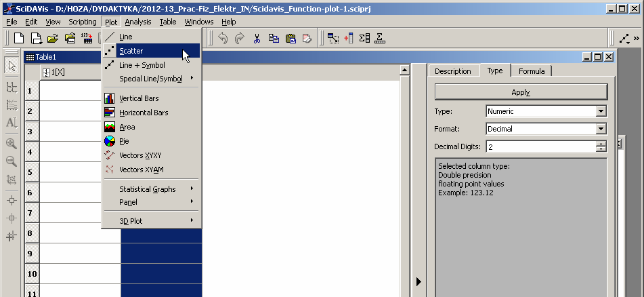The image size is (644, 297).
Task: Select the Add Text tool
Action: point(12,122)
